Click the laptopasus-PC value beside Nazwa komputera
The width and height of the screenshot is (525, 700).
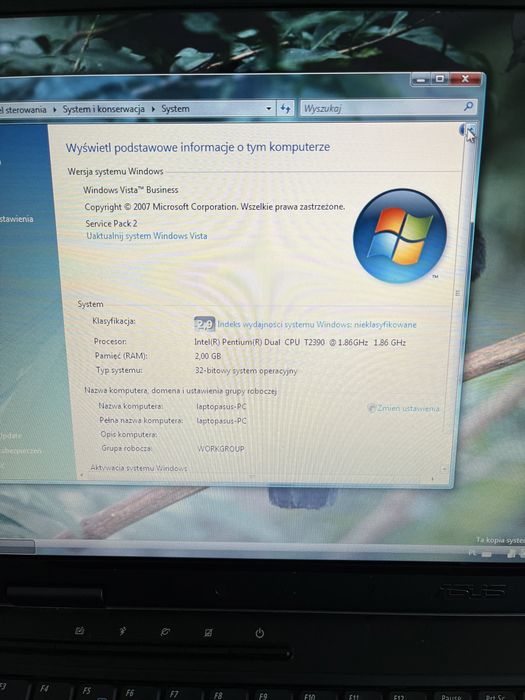coord(221,406)
